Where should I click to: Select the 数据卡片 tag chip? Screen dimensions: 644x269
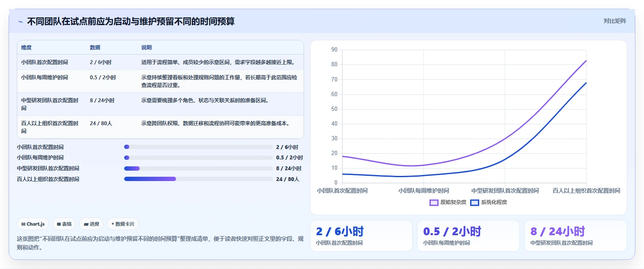(123, 224)
